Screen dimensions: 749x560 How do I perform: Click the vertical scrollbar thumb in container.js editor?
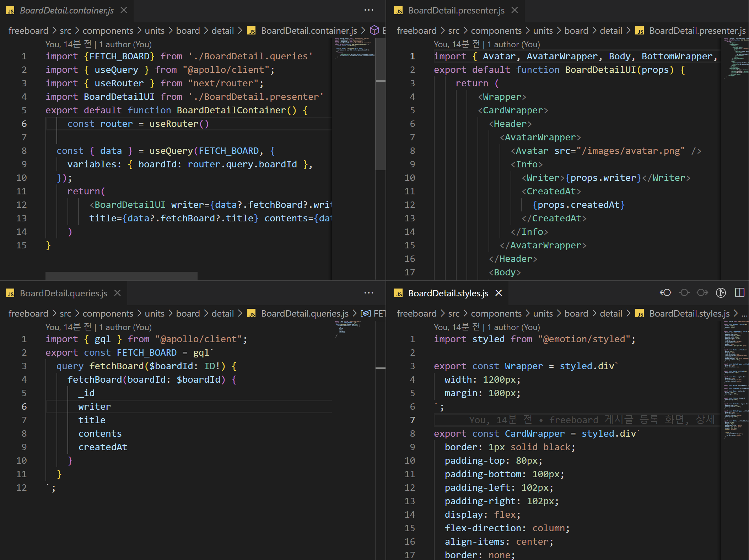coord(381,104)
